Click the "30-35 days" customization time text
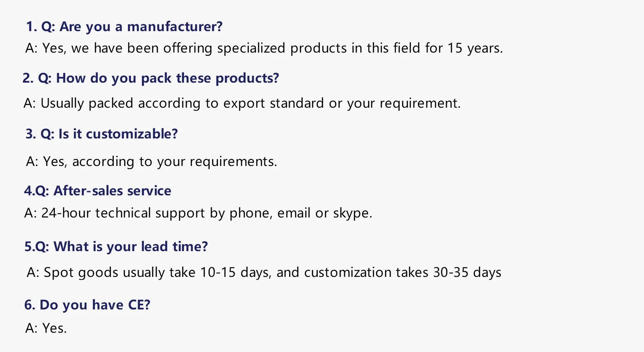This screenshot has width=644, height=352. [467, 273]
